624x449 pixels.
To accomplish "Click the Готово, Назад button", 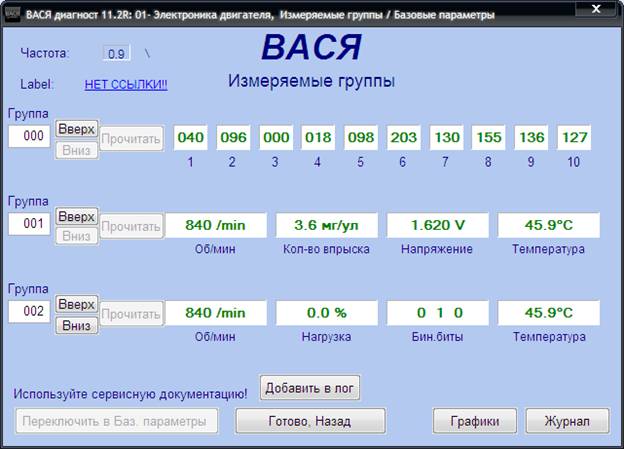I will click(310, 421).
